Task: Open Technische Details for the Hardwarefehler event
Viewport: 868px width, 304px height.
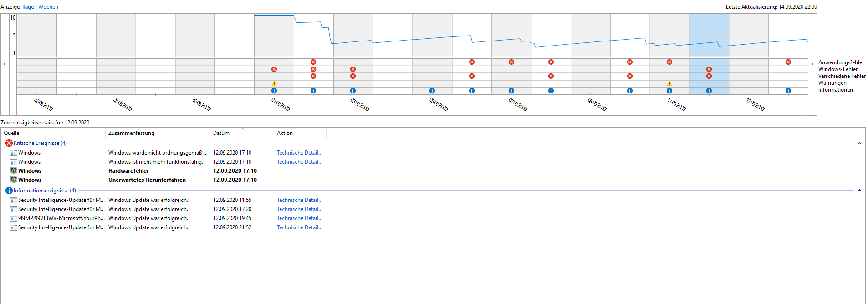Action: (299, 170)
